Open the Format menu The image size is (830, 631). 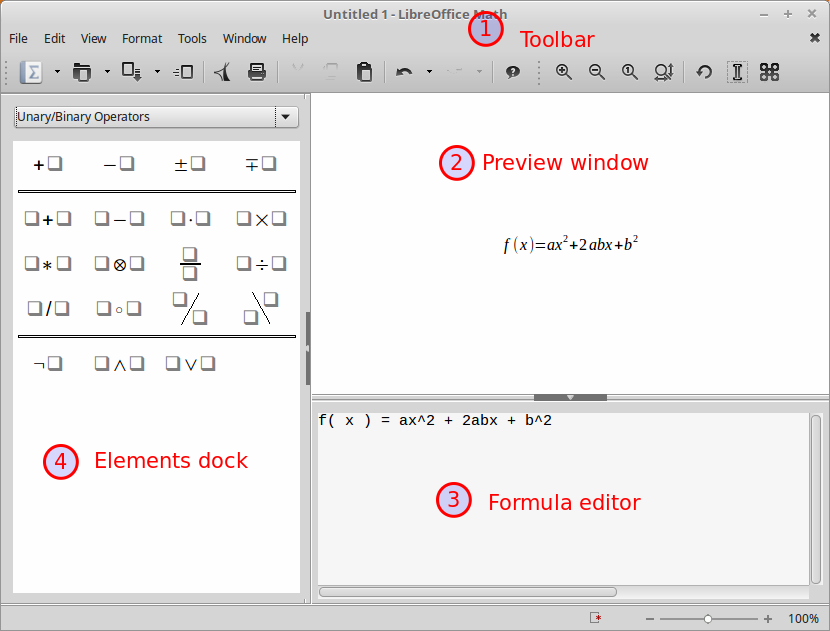[142, 38]
